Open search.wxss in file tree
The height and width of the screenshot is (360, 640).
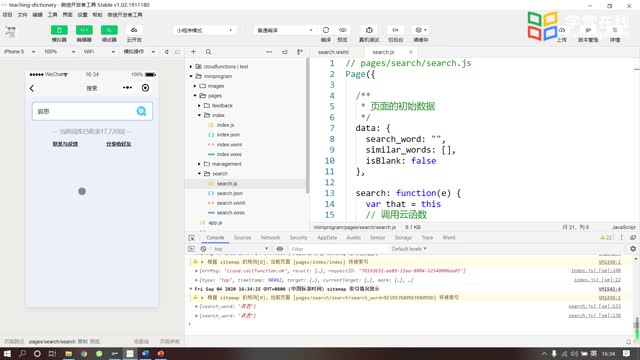pyautogui.click(x=231, y=213)
